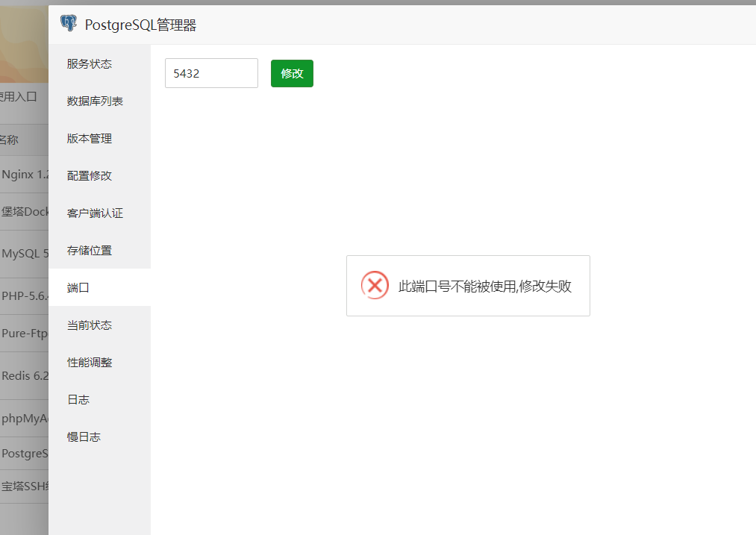Select phpMyAdmin row in background list
Screen dimensions: 756x535
(x=24, y=419)
